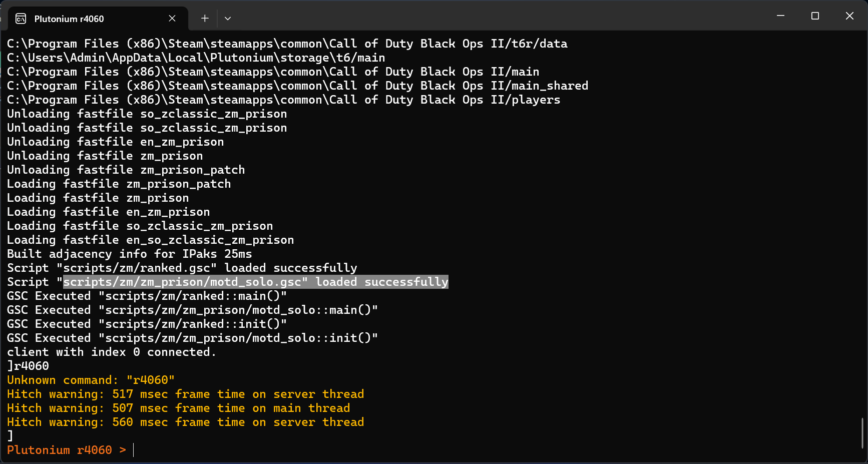Click 'Unloading fastfile zm_prison' line
The height and width of the screenshot is (464, 868).
[x=105, y=156]
